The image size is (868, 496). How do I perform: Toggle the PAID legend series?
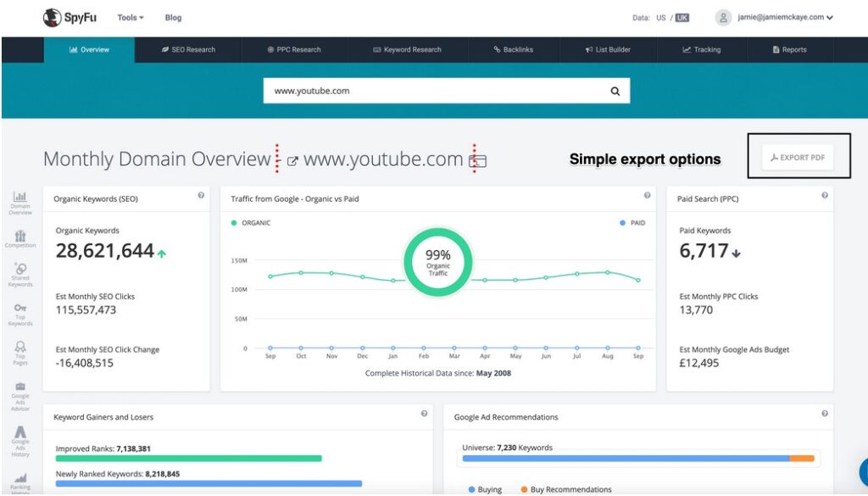(x=632, y=223)
